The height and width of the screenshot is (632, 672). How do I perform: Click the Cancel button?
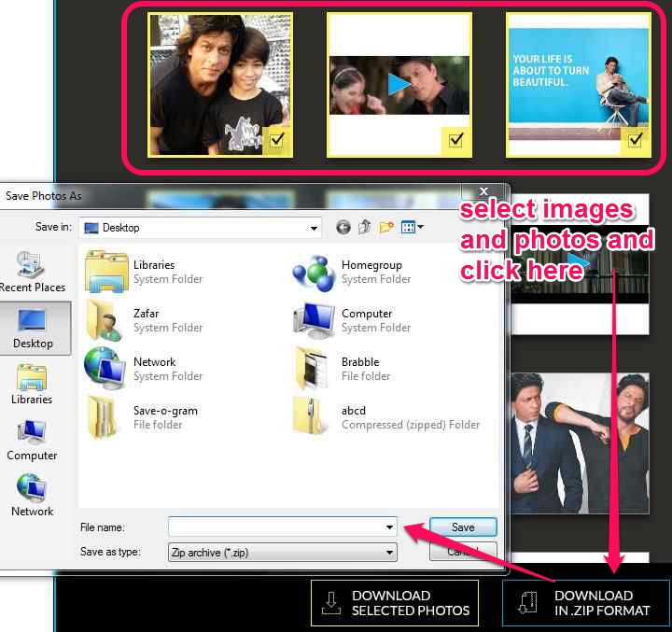pos(463,551)
